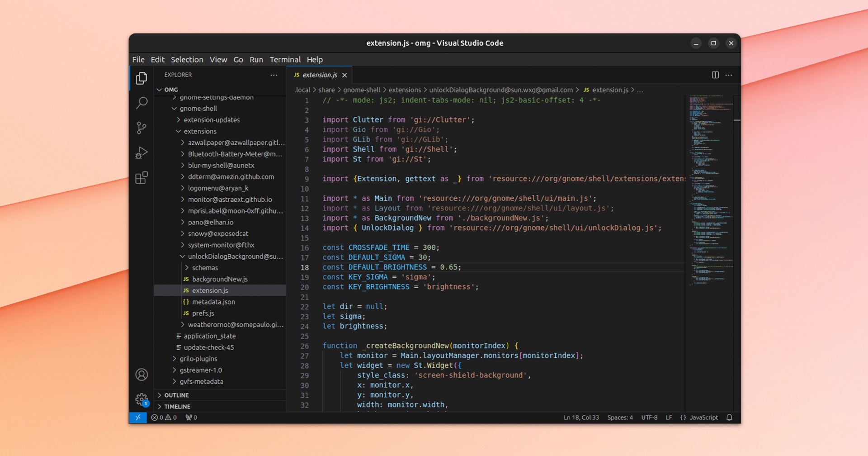
Task: Change file encoding UTF-8
Action: click(x=649, y=418)
